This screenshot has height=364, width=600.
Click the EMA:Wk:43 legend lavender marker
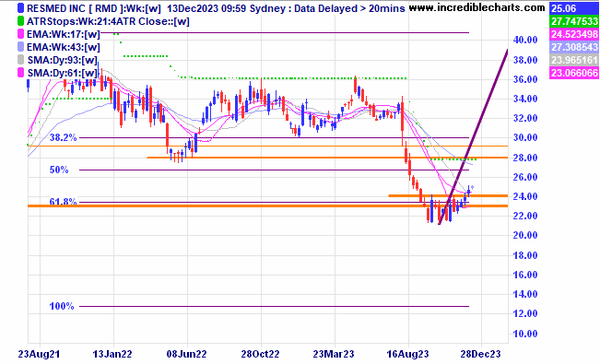(x=20, y=47)
